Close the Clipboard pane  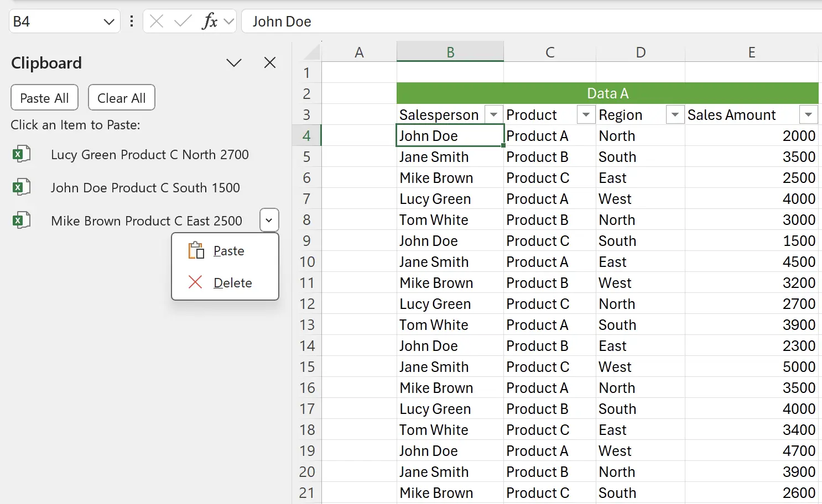click(269, 62)
